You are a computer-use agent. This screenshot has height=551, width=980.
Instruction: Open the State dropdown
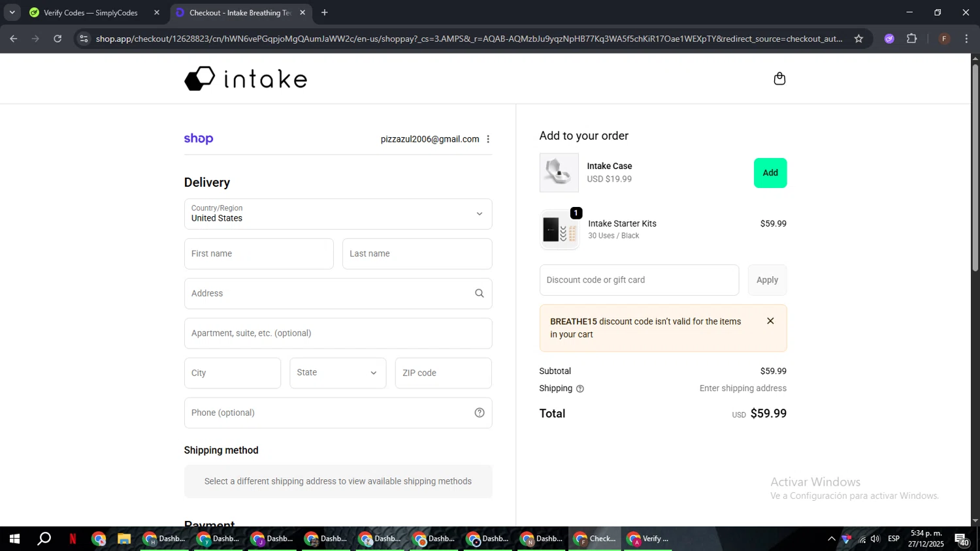click(338, 373)
